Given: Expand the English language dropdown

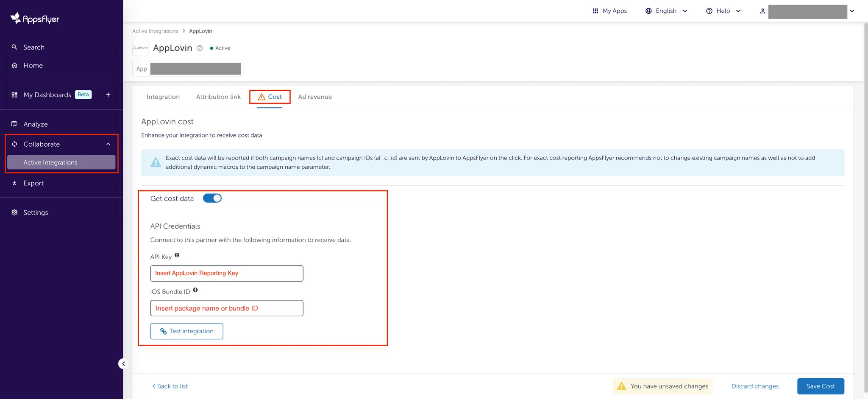Looking at the screenshot, I should [x=685, y=11].
